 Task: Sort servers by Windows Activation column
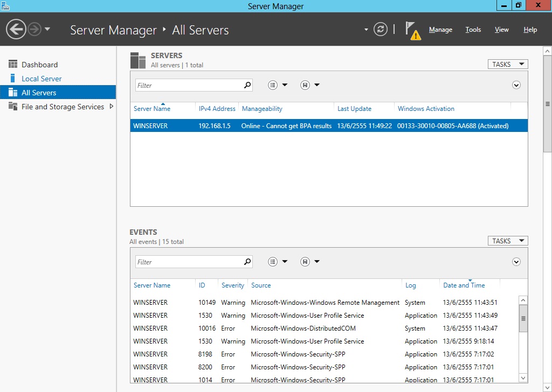click(426, 109)
